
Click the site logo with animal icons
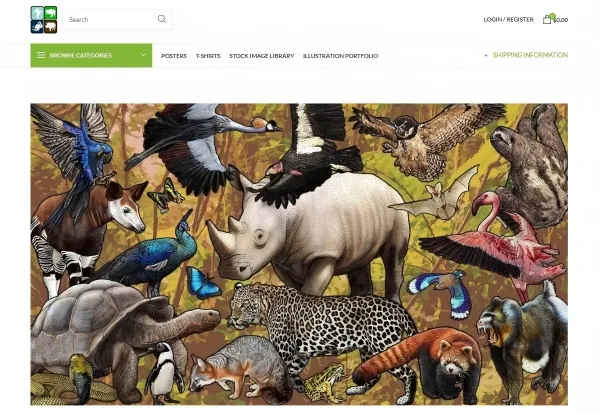tap(44, 20)
